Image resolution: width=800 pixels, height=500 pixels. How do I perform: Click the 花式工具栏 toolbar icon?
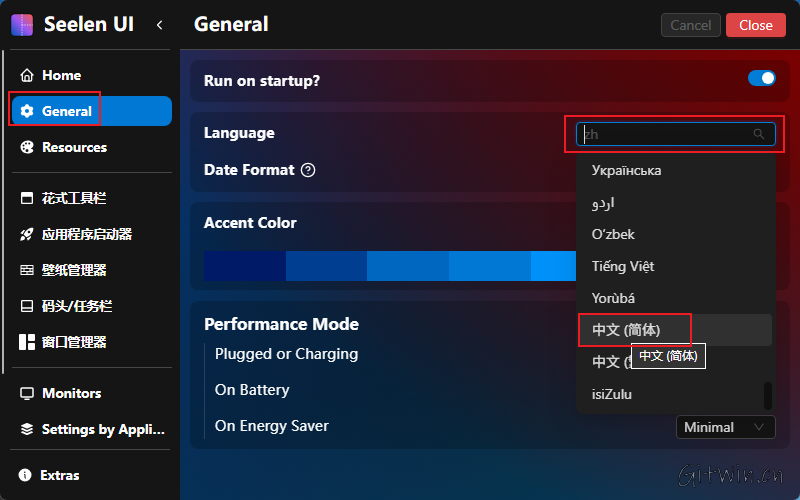(27, 198)
